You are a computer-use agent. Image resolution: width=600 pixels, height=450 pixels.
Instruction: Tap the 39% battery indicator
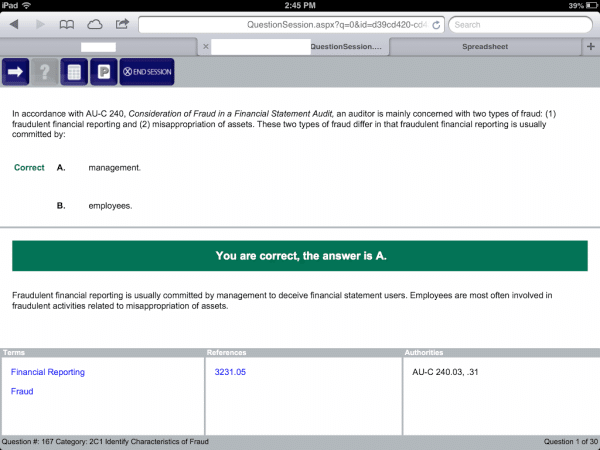click(582, 5)
